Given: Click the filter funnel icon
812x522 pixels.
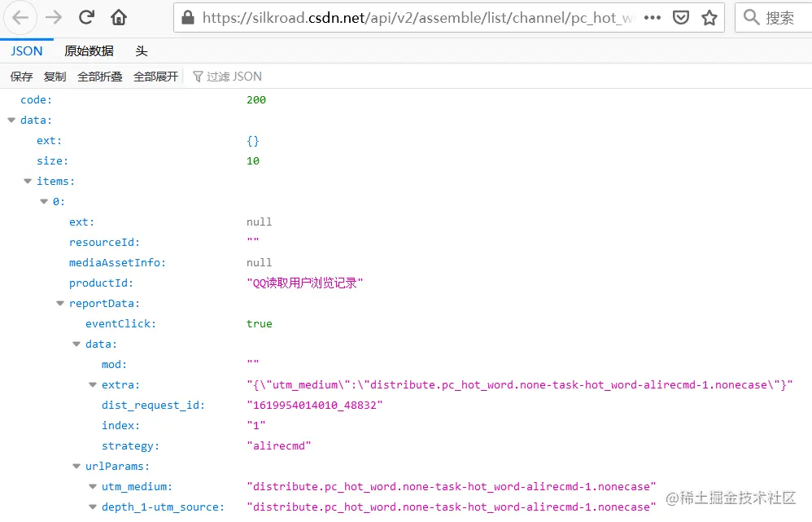Looking at the screenshot, I should coord(197,77).
